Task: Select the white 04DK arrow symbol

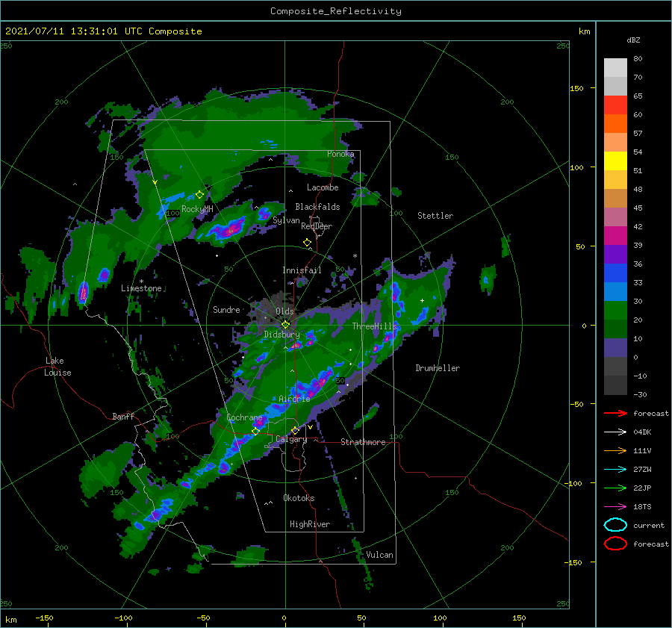Action: [615, 432]
